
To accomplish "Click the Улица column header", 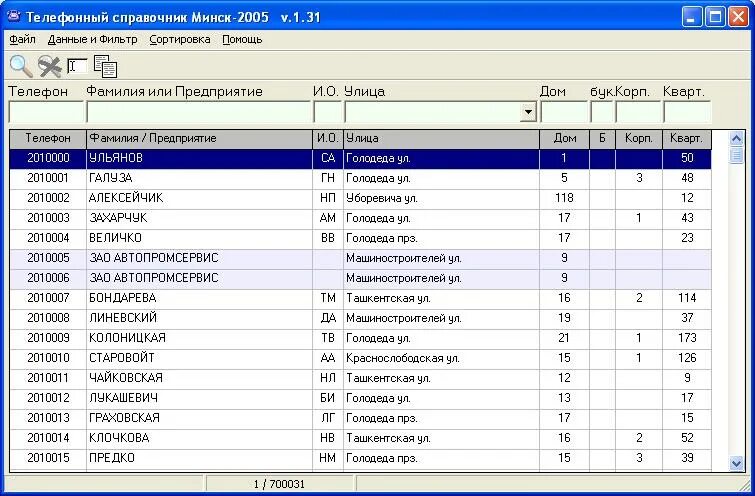I will click(x=442, y=139).
